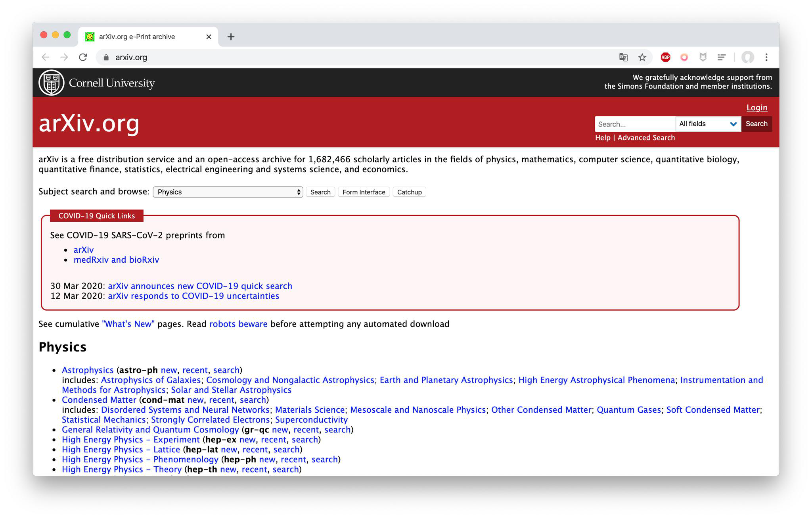
Task: Open the Cornell University text link
Action: [x=112, y=83]
